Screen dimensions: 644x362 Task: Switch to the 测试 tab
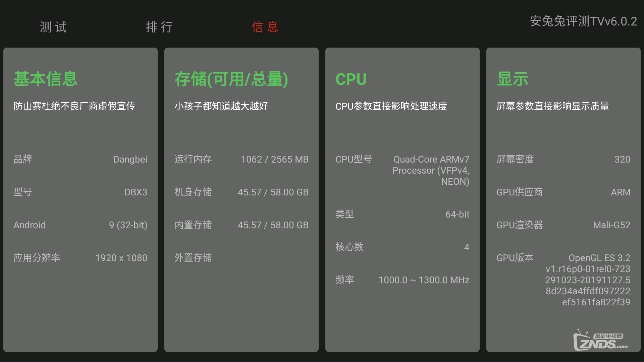click(53, 27)
